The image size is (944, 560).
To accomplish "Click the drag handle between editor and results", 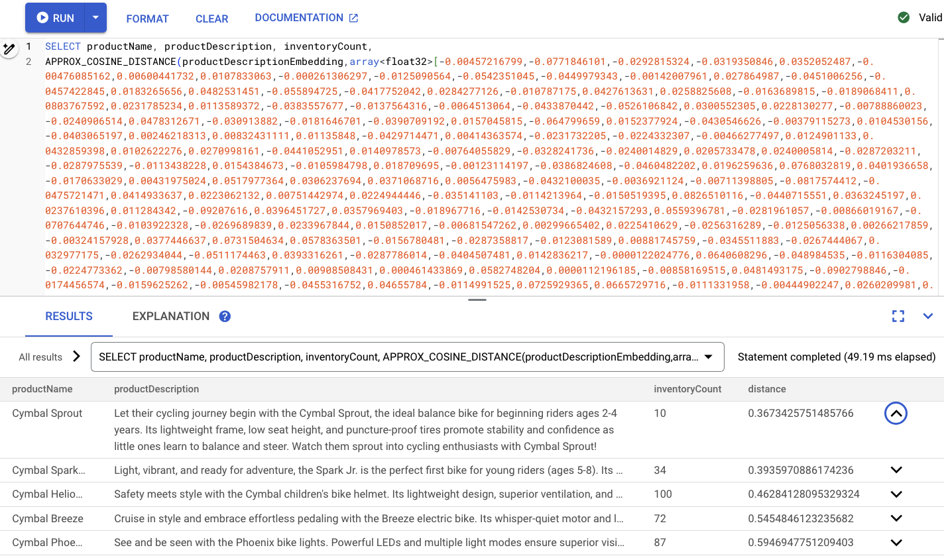I will [x=477, y=300].
